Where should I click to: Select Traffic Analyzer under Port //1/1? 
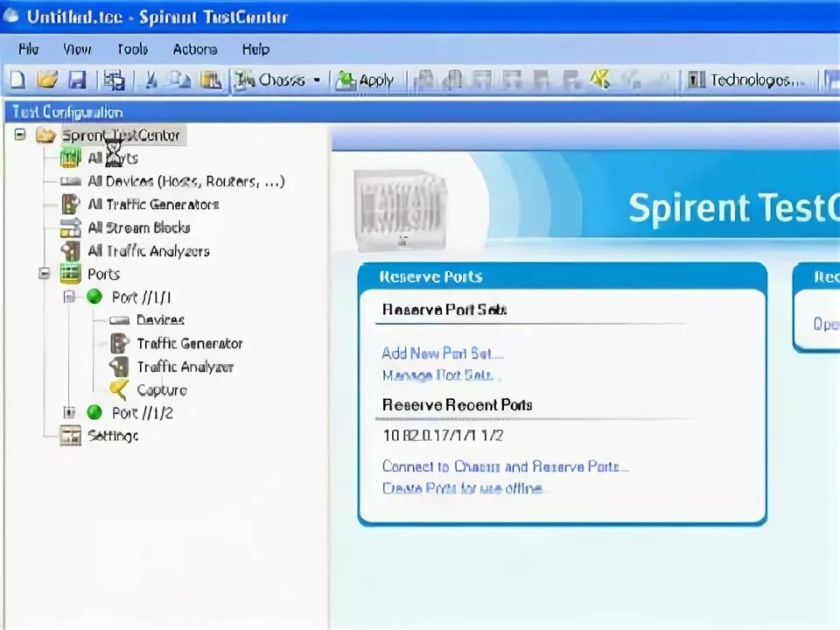(x=185, y=367)
